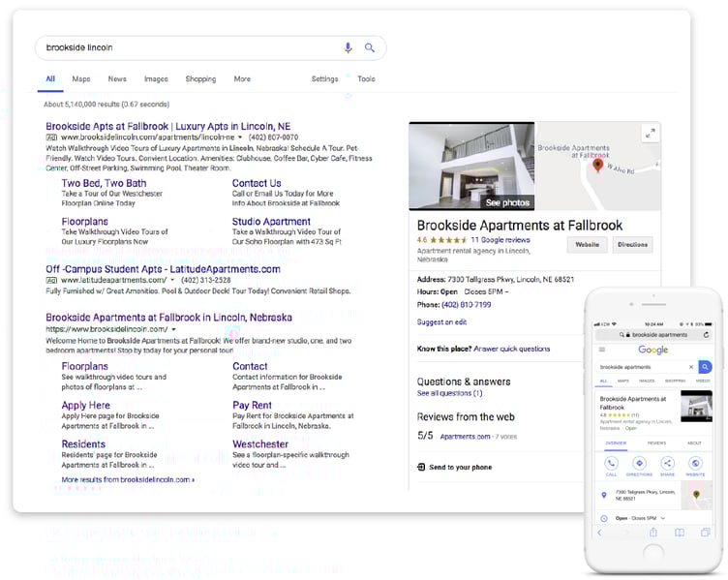The width and height of the screenshot is (728, 580).
Task: Click Answer quick questions link
Action: pos(512,349)
